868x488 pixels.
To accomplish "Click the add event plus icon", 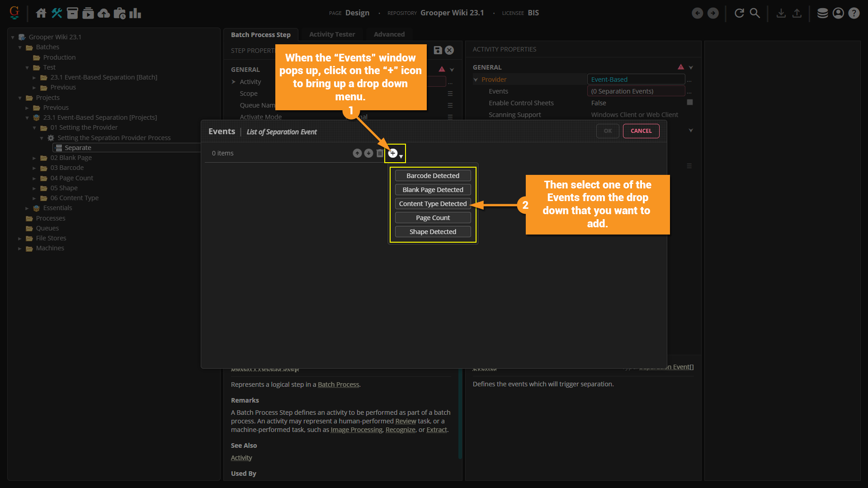I will 393,153.
